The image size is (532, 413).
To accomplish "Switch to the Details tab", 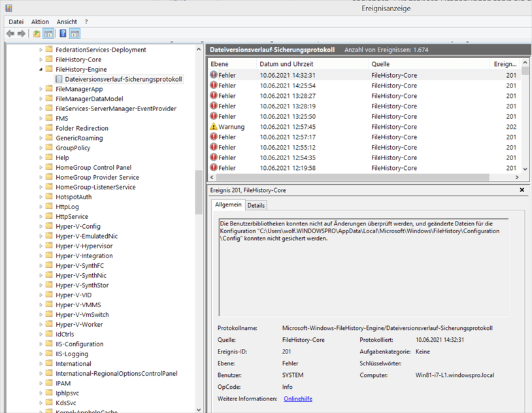I will click(x=256, y=205).
